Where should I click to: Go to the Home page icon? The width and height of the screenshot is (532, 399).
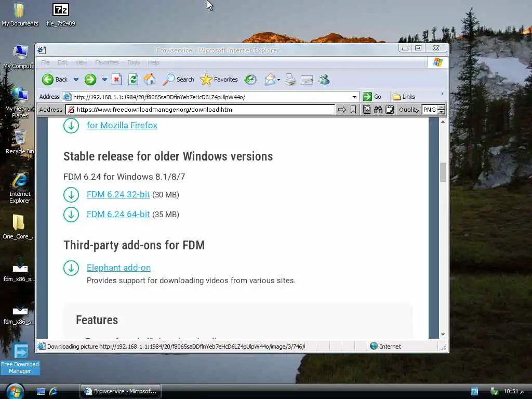150,79
